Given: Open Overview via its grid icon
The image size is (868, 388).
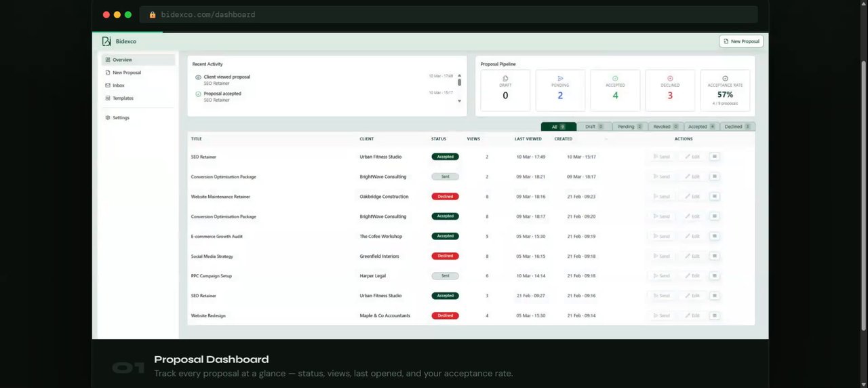Looking at the screenshot, I should 108,60.
